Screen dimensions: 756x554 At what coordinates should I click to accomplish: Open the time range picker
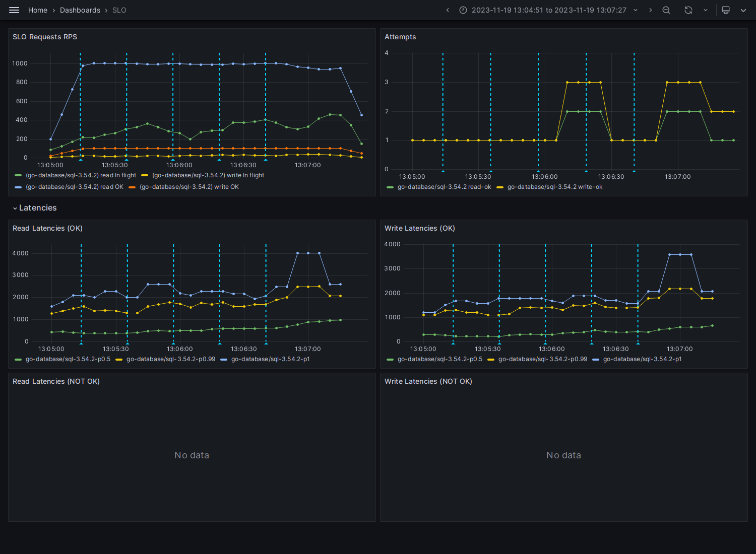pyautogui.click(x=548, y=10)
